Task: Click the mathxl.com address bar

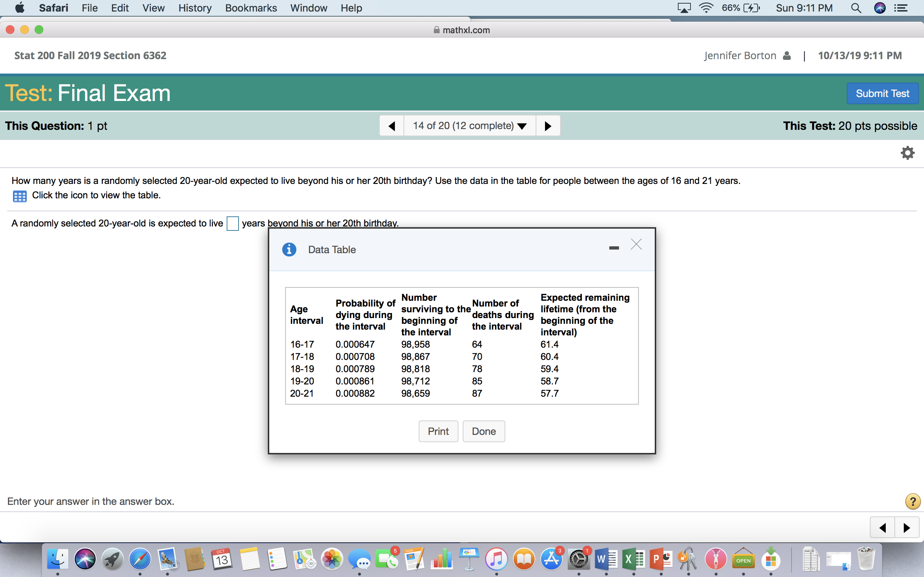Action: pyautogui.click(x=462, y=30)
